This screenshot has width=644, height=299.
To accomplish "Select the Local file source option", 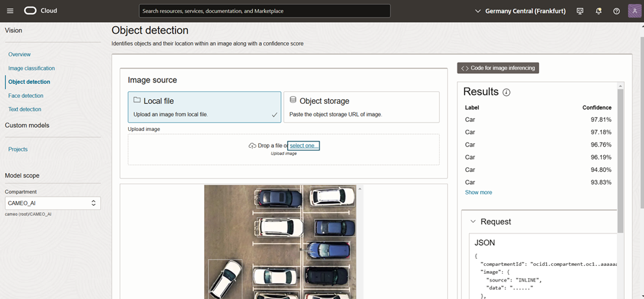I will pos(204,107).
